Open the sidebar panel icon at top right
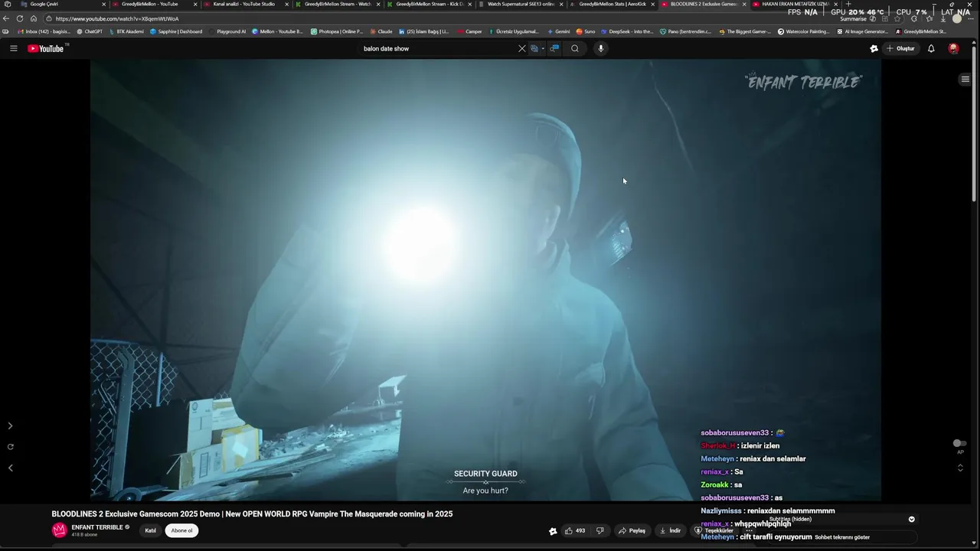 [x=965, y=80]
